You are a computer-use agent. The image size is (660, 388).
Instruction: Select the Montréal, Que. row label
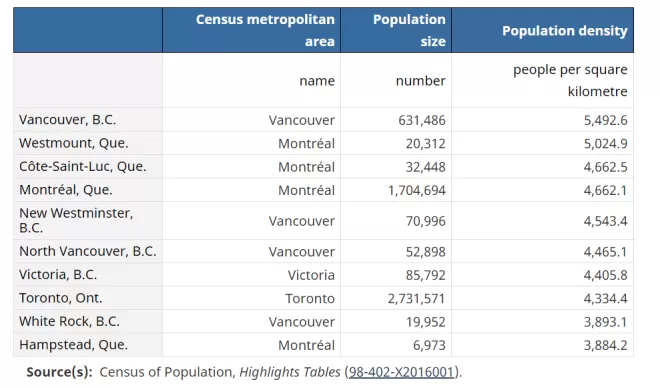pyautogui.click(x=66, y=190)
